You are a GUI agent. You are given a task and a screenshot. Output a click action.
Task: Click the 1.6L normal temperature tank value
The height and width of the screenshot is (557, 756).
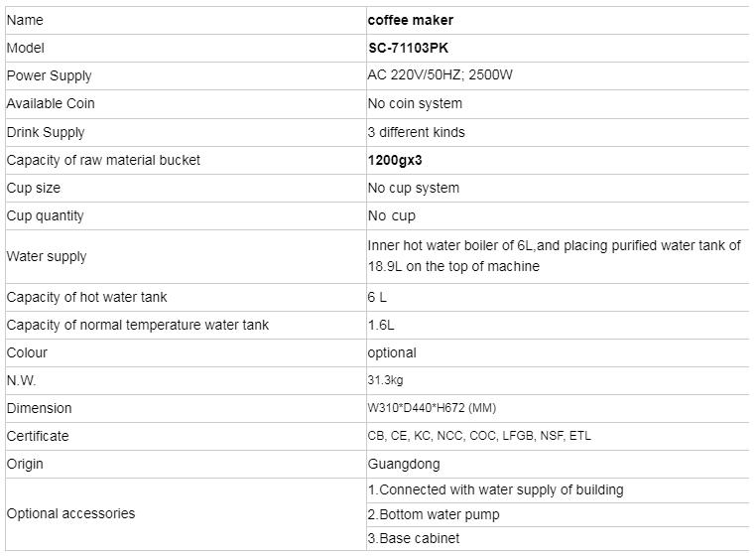[381, 325]
